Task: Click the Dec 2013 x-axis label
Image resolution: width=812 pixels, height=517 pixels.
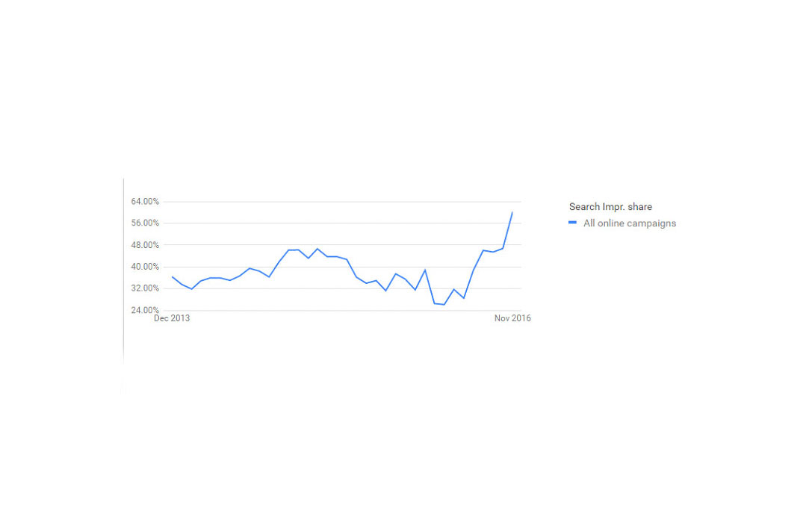Action: [x=172, y=318]
